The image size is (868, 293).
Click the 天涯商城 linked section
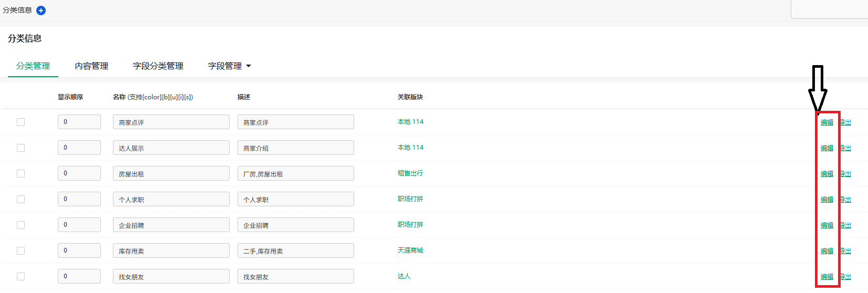click(x=410, y=250)
